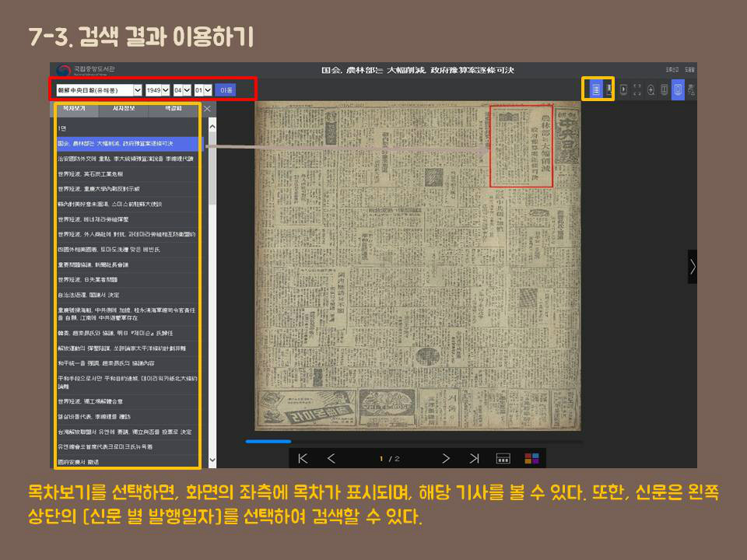Click the contents list scrollbar thumb
Viewport: 747px width, 560px height.
pyautogui.click(x=212, y=169)
